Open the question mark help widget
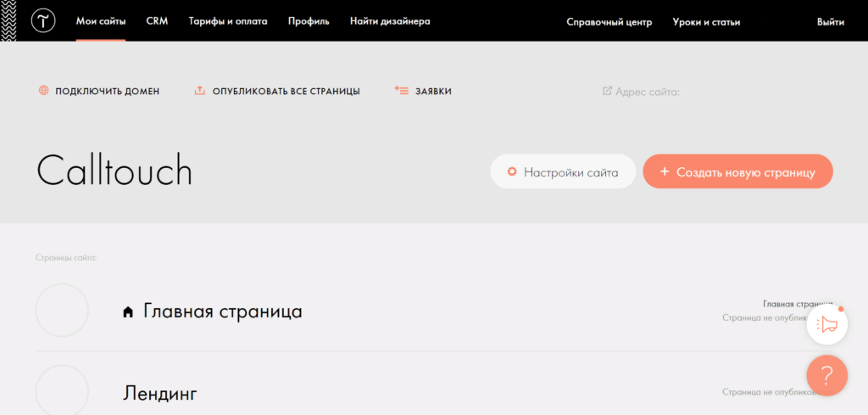Image resolution: width=868 pixels, height=415 pixels. point(827,375)
